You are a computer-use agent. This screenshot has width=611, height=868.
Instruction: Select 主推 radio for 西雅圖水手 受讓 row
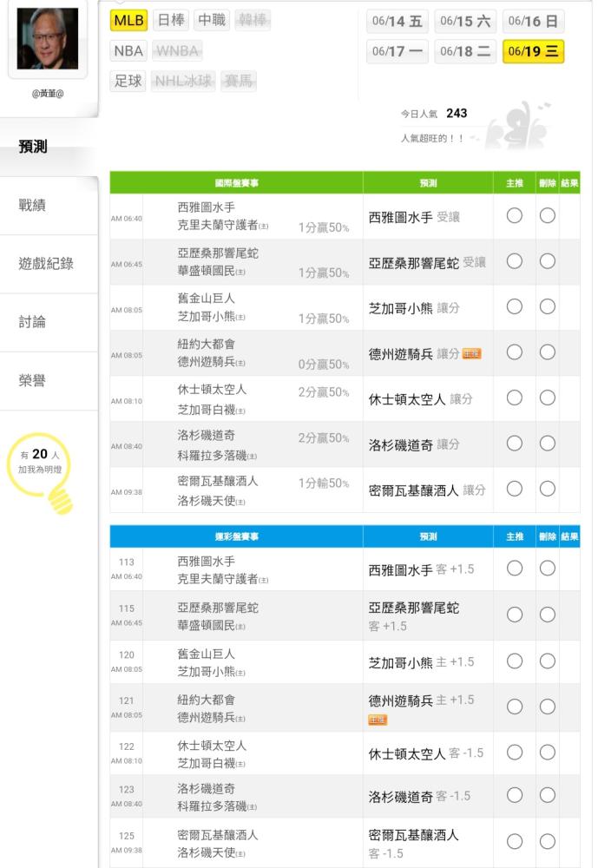[x=514, y=216]
